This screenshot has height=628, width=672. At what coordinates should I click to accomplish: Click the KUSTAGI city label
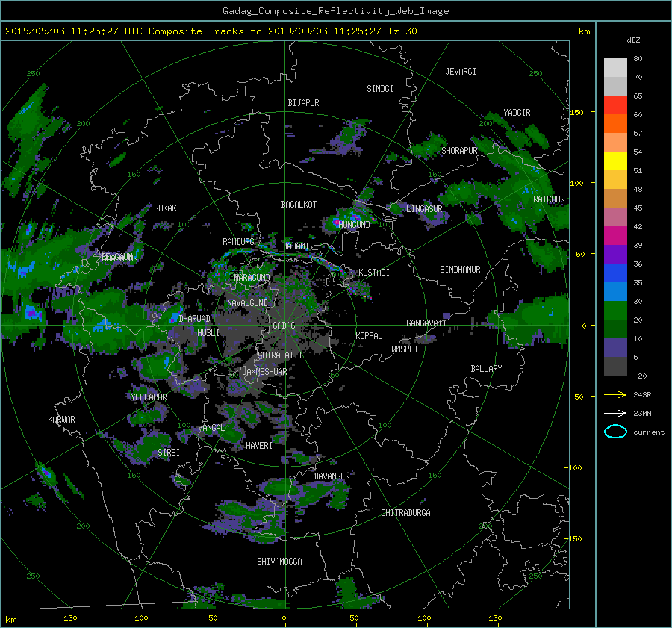tap(374, 273)
